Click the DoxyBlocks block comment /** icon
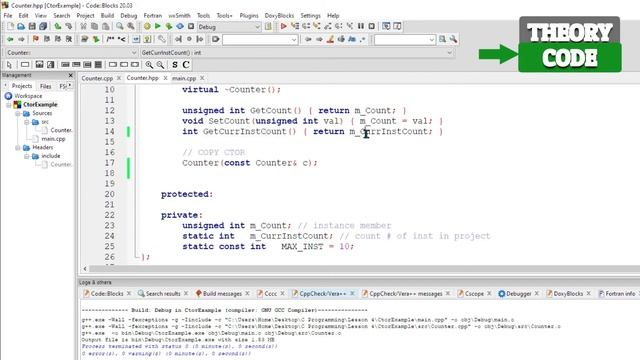This screenshot has height=360, width=640. pos(110,39)
